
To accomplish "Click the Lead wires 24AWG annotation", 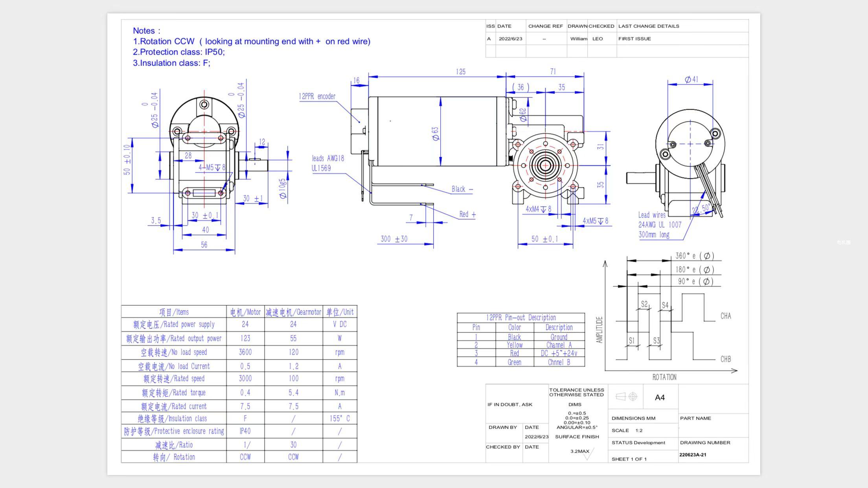I will 659,225.
